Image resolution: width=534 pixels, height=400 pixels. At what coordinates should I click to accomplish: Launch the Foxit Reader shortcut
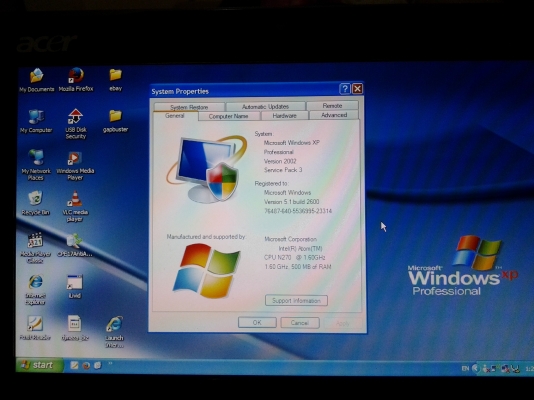[35, 328]
